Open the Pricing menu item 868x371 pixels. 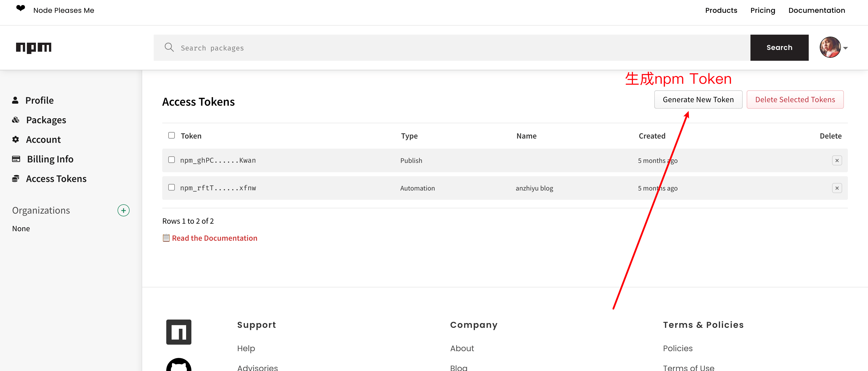pos(763,11)
